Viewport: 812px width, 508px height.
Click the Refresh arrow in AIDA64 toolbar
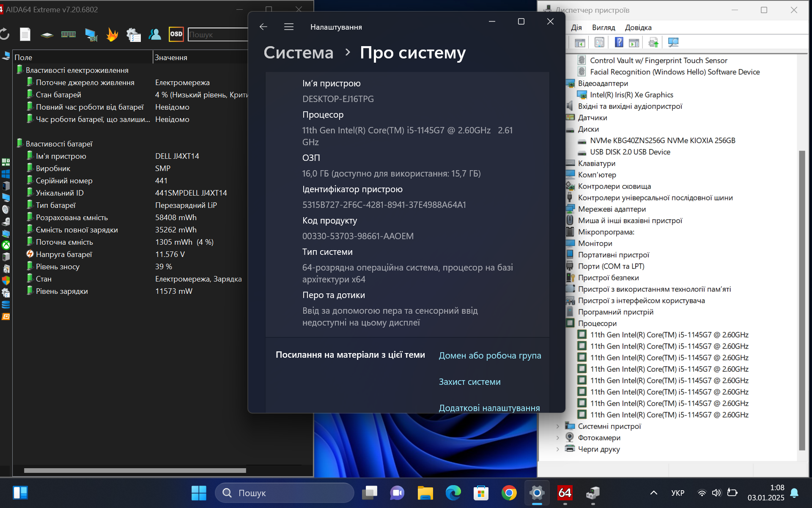[4, 34]
